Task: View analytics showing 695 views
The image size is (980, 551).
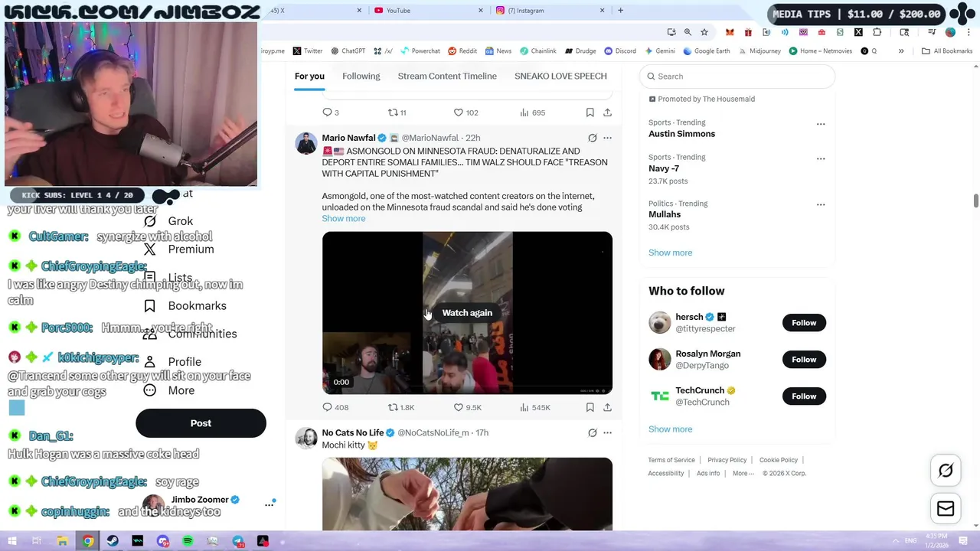Action: (x=532, y=112)
